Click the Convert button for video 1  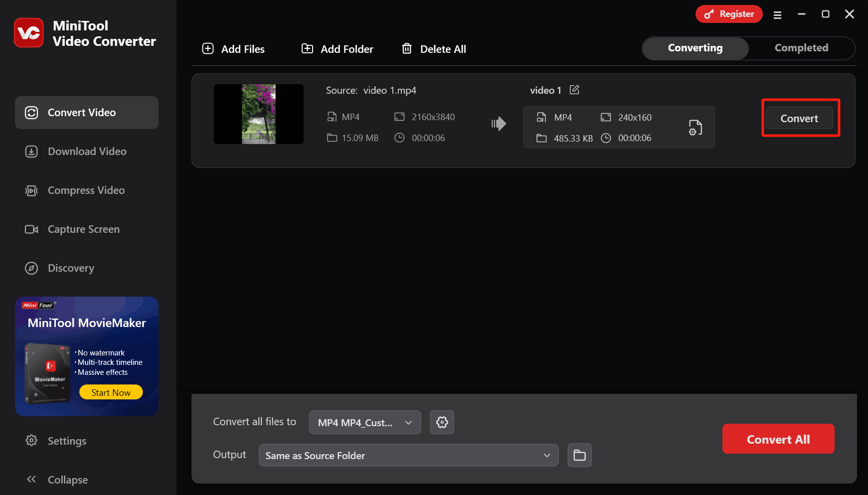pos(799,118)
